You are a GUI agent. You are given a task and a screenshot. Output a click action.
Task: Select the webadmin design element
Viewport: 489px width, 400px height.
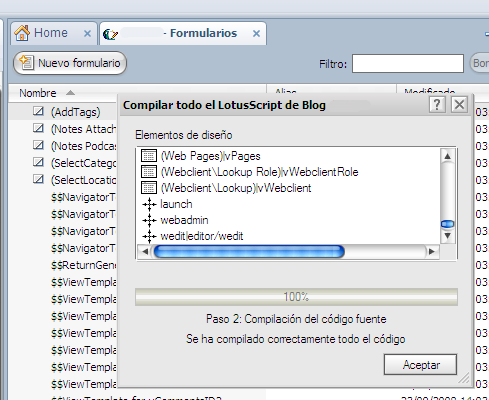[x=184, y=220]
